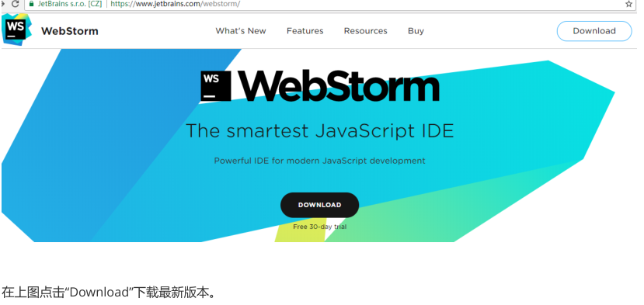644x305 pixels.
Task: Click "The smartest JavaScript IDE" headline
Action: click(x=319, y=131)
